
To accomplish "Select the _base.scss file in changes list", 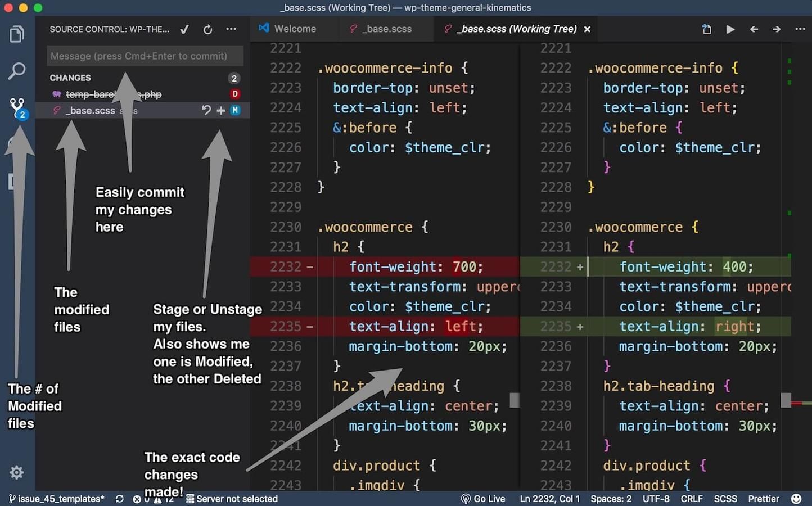I will [x=142, y=110].
